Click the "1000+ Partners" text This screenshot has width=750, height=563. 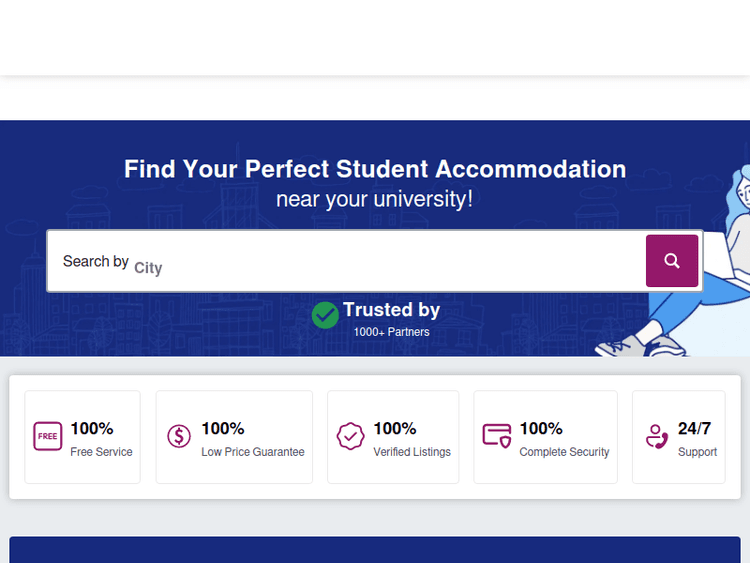pyautogui.click(x=391, y=332)
